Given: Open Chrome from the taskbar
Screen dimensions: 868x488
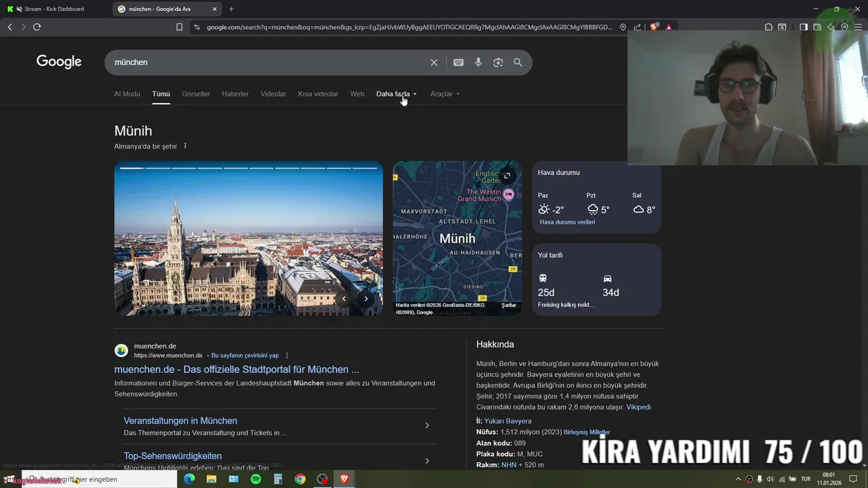Looking at the screenshot, I should tap(300, 479).
